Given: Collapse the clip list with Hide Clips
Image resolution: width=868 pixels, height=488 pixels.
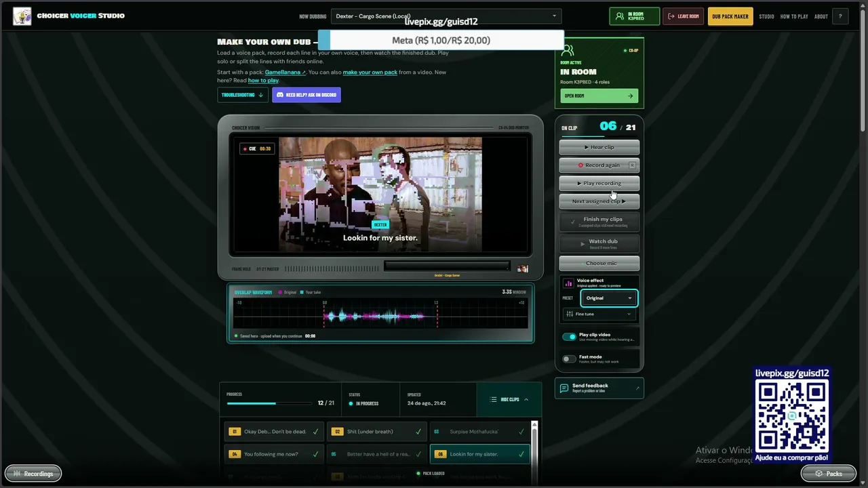Looking at the screenshot, I should 509,400.
